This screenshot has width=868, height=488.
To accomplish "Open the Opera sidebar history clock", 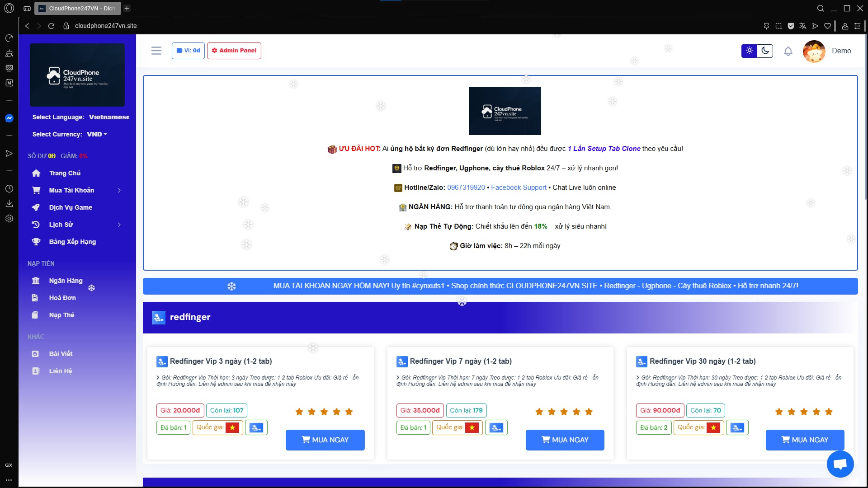I will point(9,189).
